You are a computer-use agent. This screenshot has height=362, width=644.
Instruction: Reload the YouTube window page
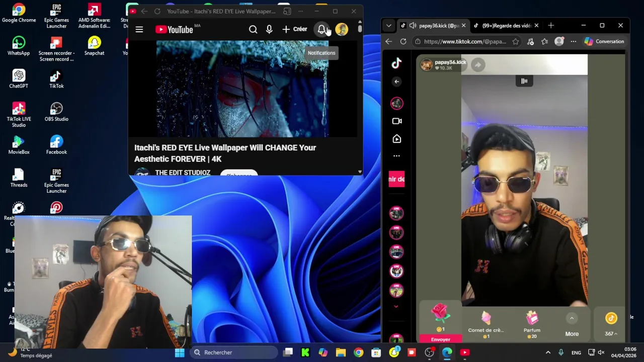pos(157,11)
